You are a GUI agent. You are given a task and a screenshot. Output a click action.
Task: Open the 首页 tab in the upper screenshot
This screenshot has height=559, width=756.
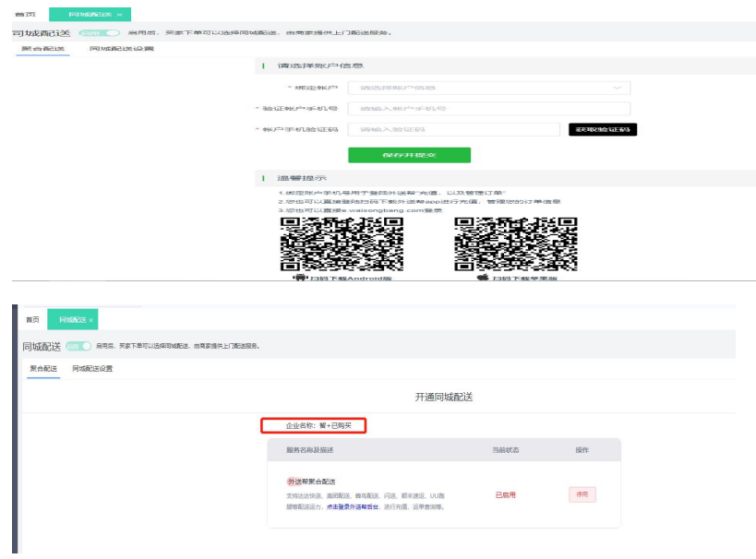tap(25, 15)
